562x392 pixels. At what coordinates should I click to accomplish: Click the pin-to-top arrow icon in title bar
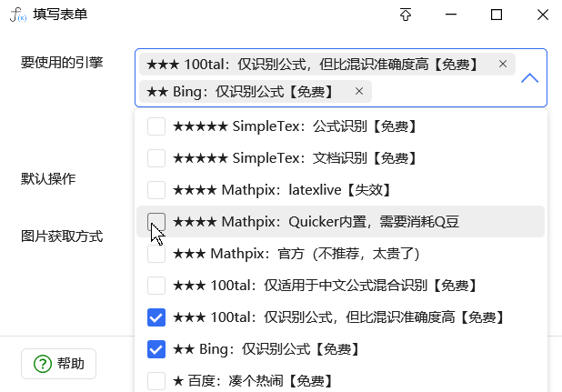pyautogui.click(x=406, y=15)
